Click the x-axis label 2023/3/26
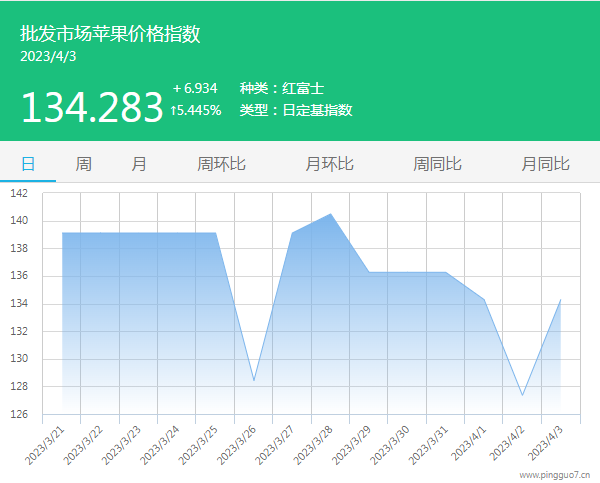600x483 pixels. 236,445
